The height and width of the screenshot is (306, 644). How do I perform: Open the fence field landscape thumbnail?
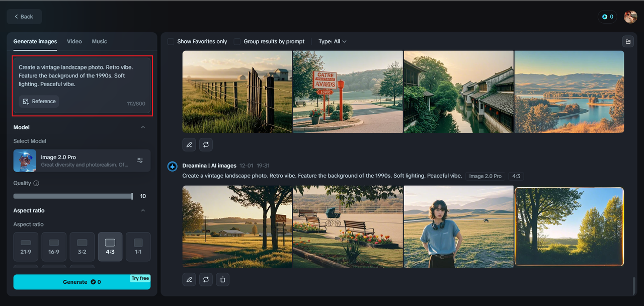click(237, 92)
